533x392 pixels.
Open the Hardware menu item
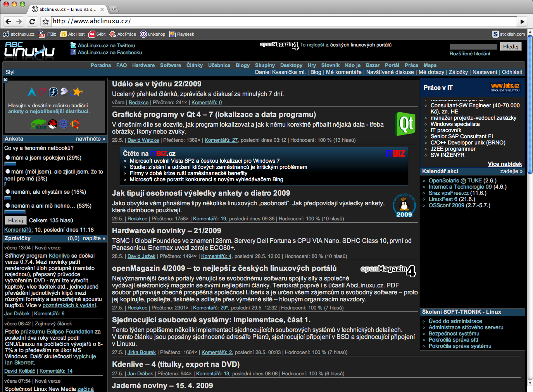143,65
